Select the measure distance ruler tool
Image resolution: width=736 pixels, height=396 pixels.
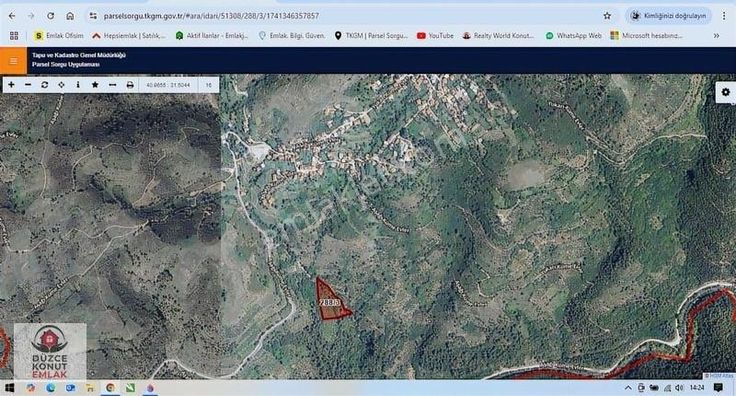tap(112, 85)
